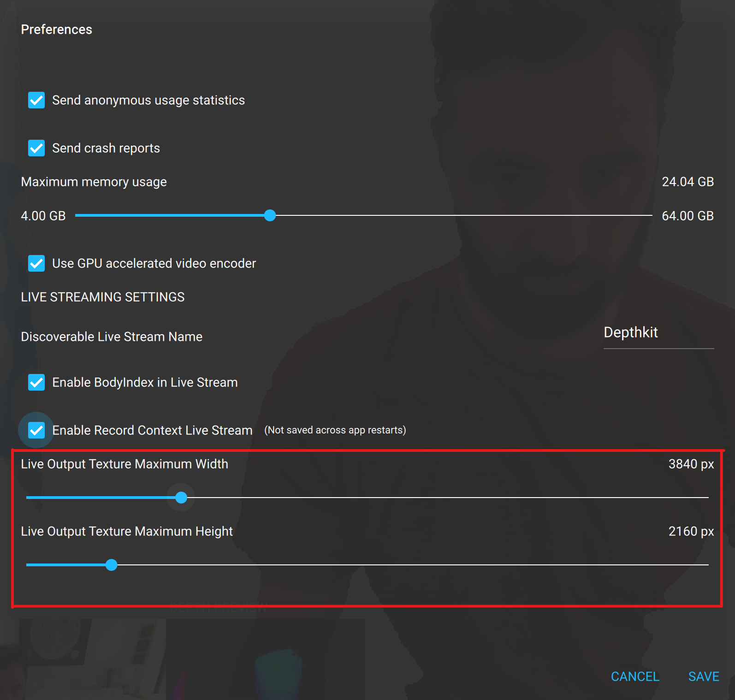The height and width of the screenshot is (700, 735).
Task: Click the Live Output Texture Maximum Width slider handle
Action: (x=181, y=498)
